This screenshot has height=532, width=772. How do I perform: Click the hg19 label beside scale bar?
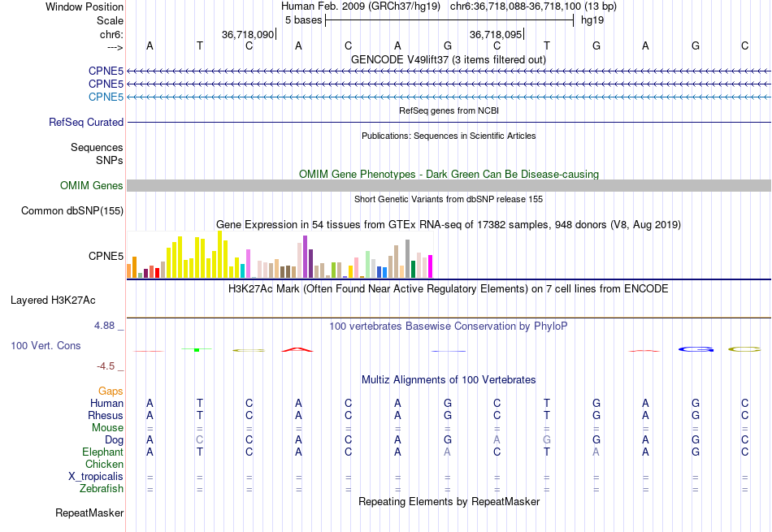[x=592, y=20]
